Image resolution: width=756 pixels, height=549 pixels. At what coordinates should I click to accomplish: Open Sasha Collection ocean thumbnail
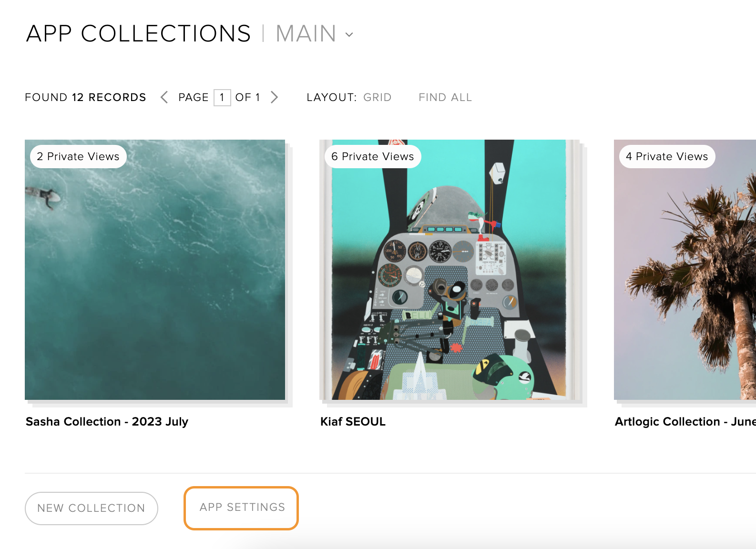click(x=155, y=270)
